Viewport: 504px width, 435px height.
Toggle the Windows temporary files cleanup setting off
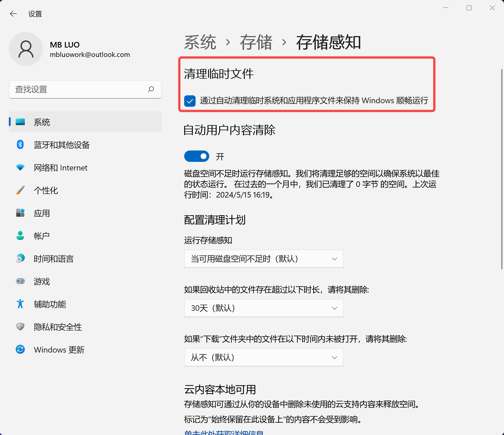(190, 101)
